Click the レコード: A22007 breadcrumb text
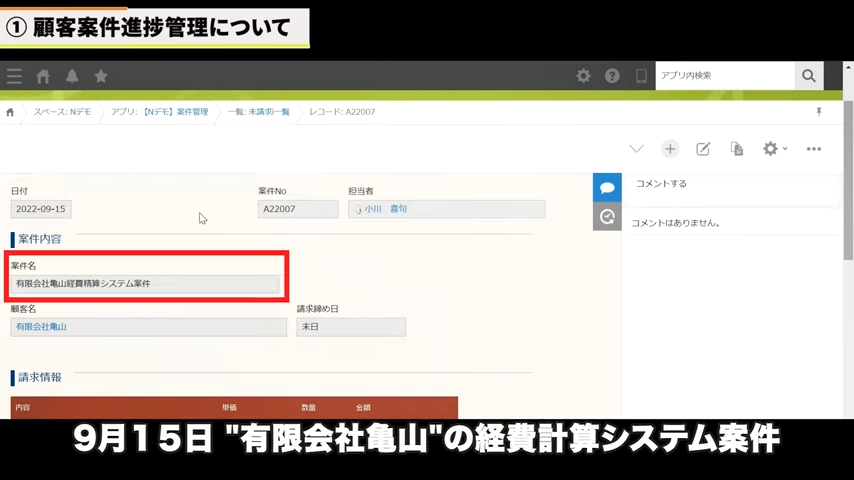This screenshot has height=480, width=854. [342, 112]
